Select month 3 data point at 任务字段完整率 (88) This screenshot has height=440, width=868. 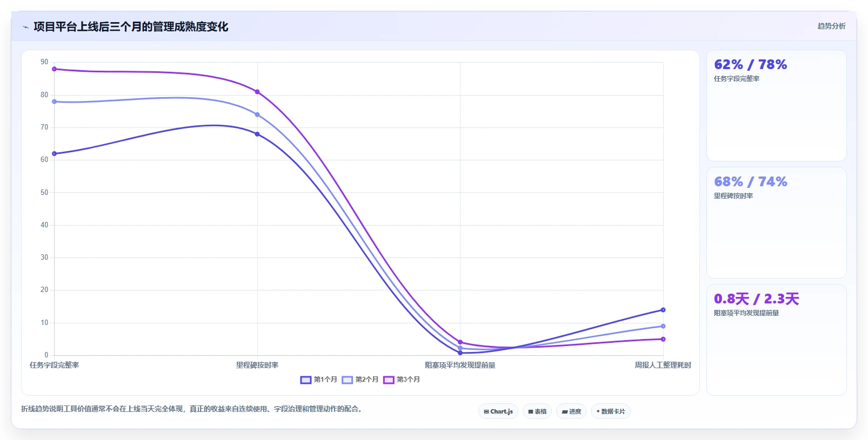(54, 69)
